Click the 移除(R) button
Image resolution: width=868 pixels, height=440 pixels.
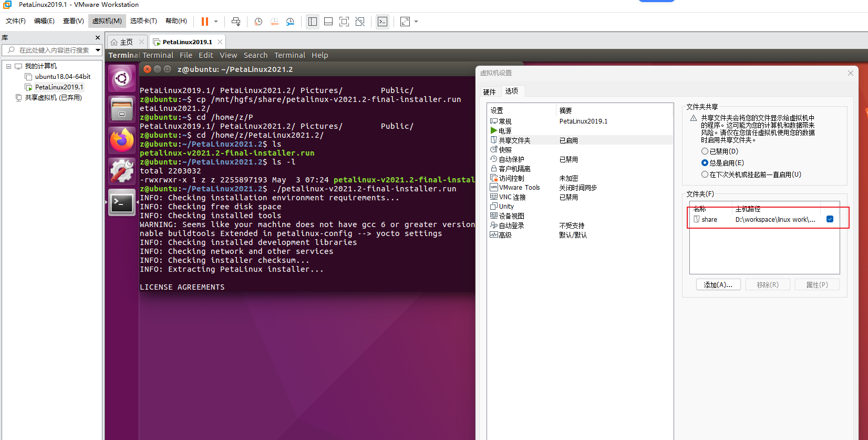pos(768,285)
